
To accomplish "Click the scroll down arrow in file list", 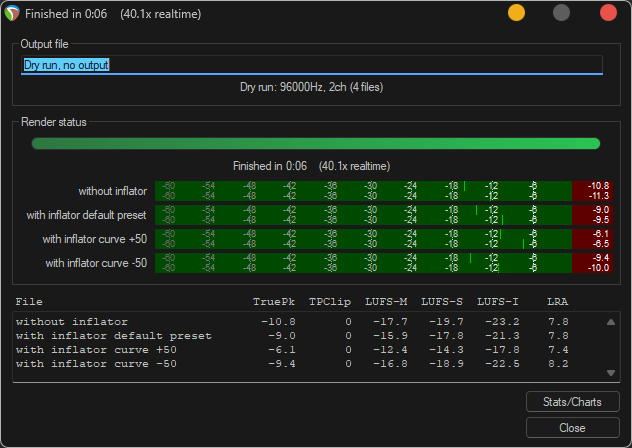I will pyautogui.click(x=611, y=373).
